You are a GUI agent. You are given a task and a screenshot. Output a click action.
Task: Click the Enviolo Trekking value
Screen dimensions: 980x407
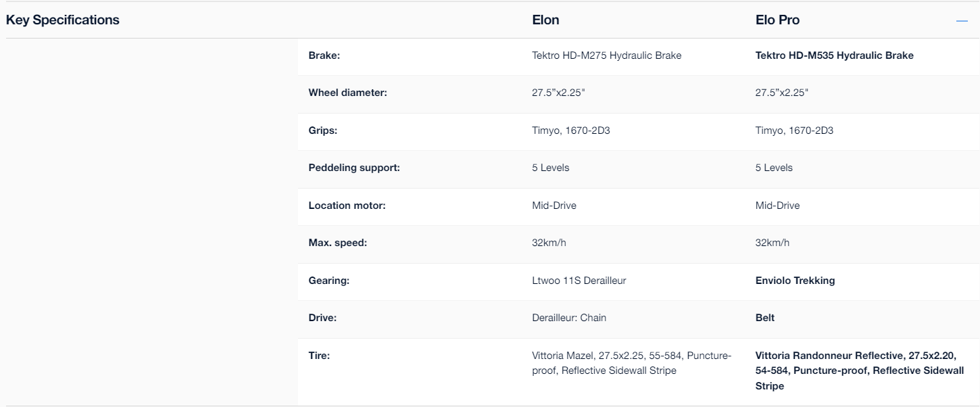pos(795,281)
